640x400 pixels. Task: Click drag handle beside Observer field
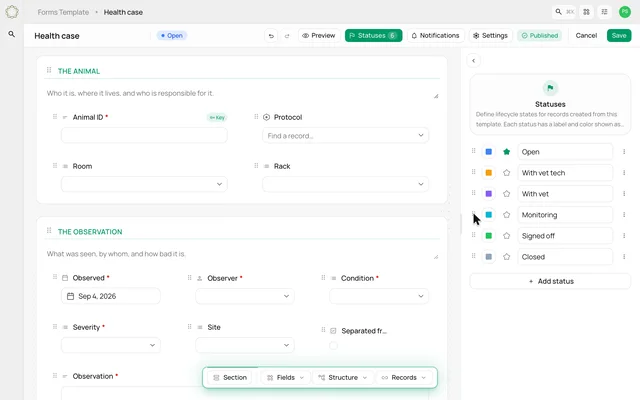pos(189,278)
